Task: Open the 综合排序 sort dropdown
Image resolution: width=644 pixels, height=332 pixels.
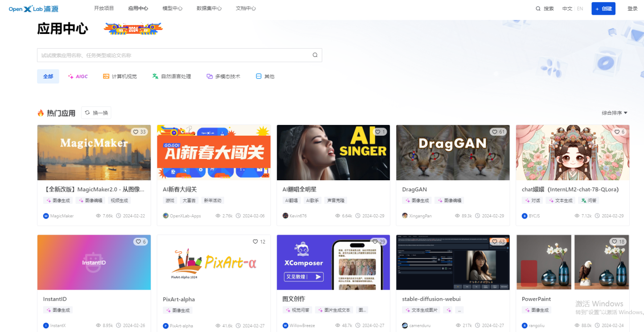Action: click(614, 112)
